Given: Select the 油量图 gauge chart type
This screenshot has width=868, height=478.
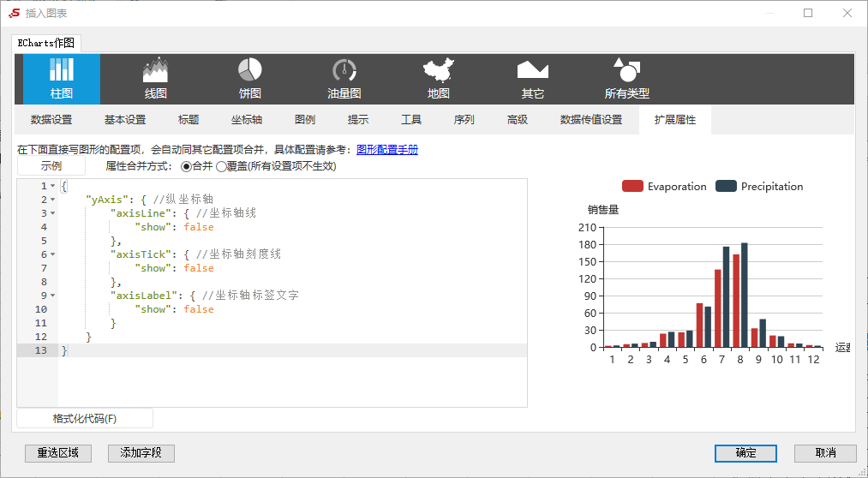Looking at the screenshot, I should 344,79.
